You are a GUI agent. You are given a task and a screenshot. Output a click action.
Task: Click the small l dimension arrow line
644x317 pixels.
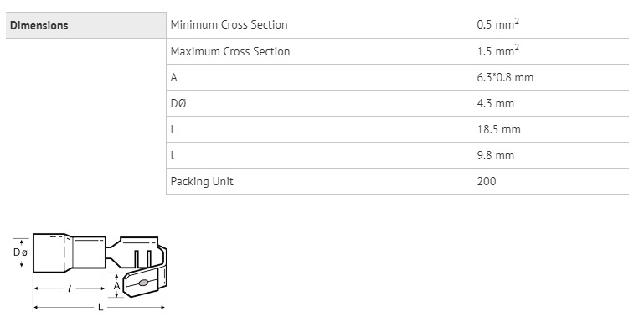69,288
